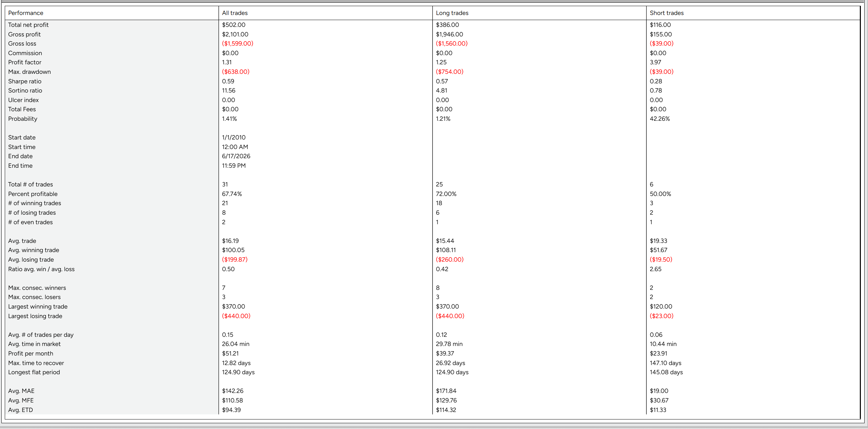Select the "Profit factor" row label

pos(25,62)
